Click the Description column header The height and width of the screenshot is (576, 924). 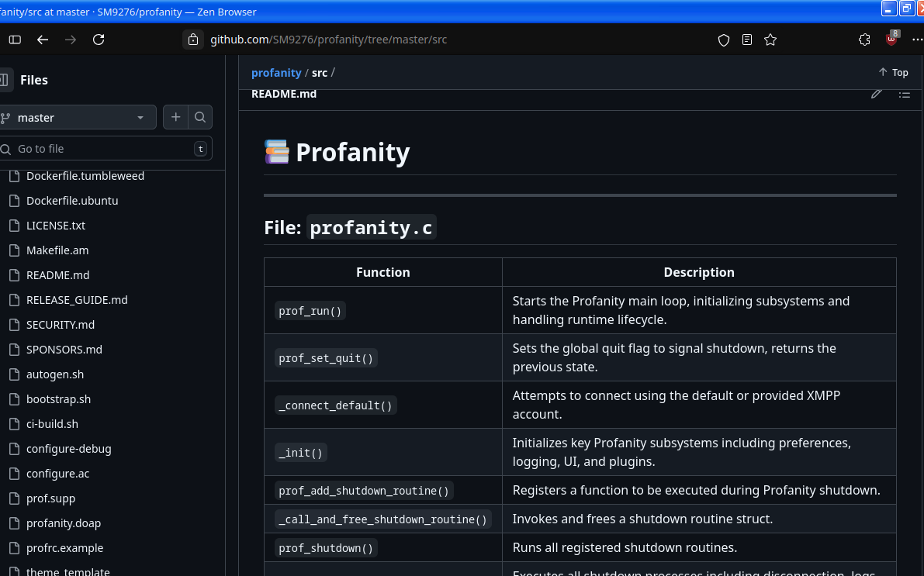699,272
